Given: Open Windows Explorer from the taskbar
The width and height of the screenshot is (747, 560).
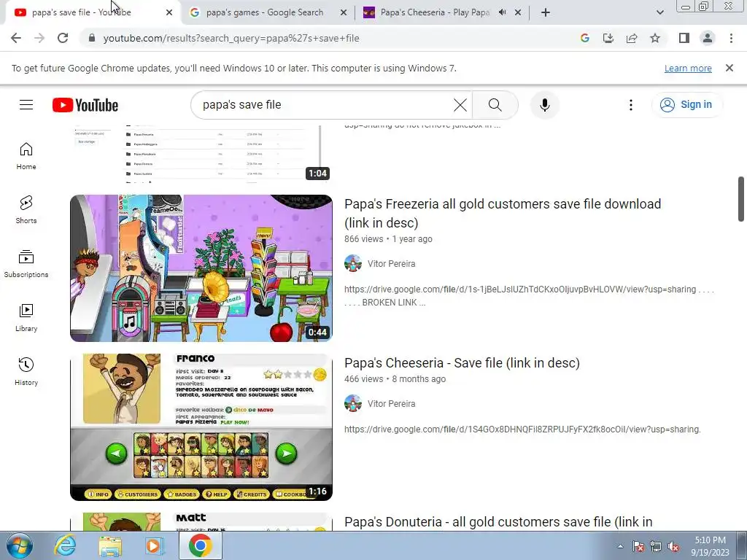Looking at the screenshot, I should coord(110,545).
